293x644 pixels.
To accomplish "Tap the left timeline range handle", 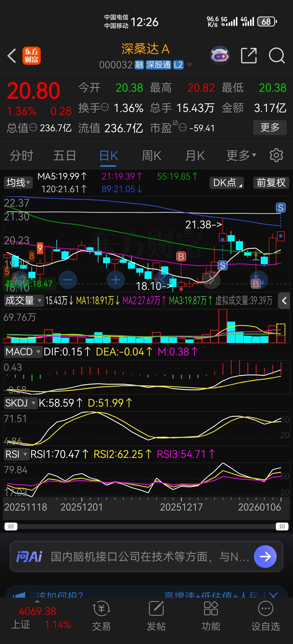I will (x=11, y=526).
